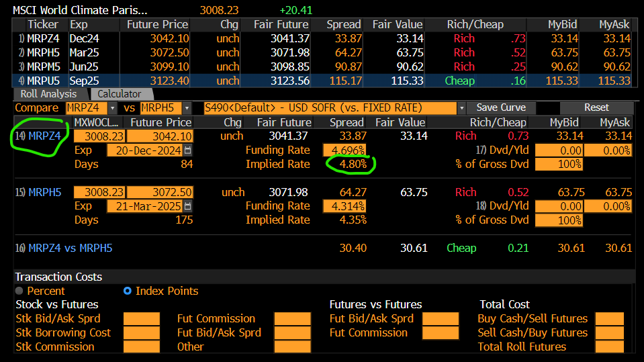Edit the index level field in MRPH5 row

click(100, 192)
